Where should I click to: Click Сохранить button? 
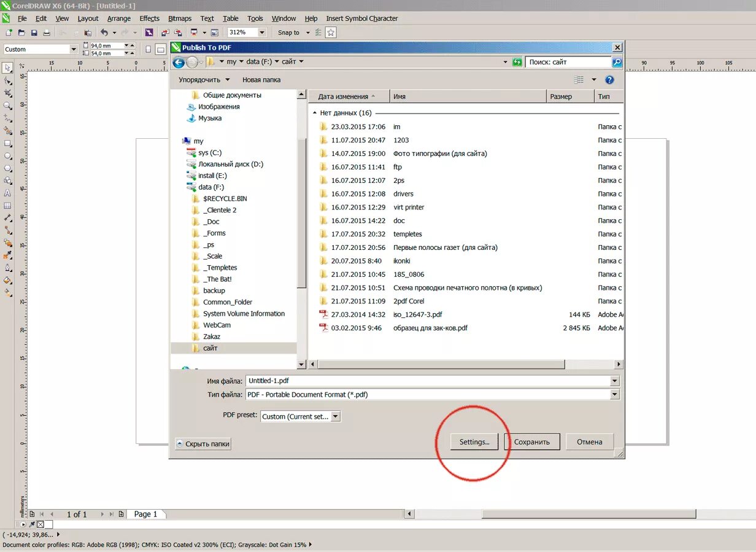532,442
